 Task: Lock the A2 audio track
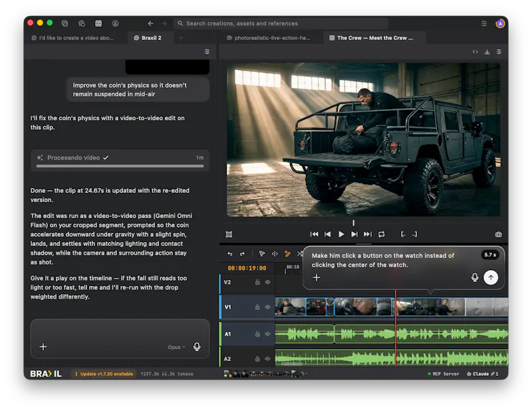point(257,358)
